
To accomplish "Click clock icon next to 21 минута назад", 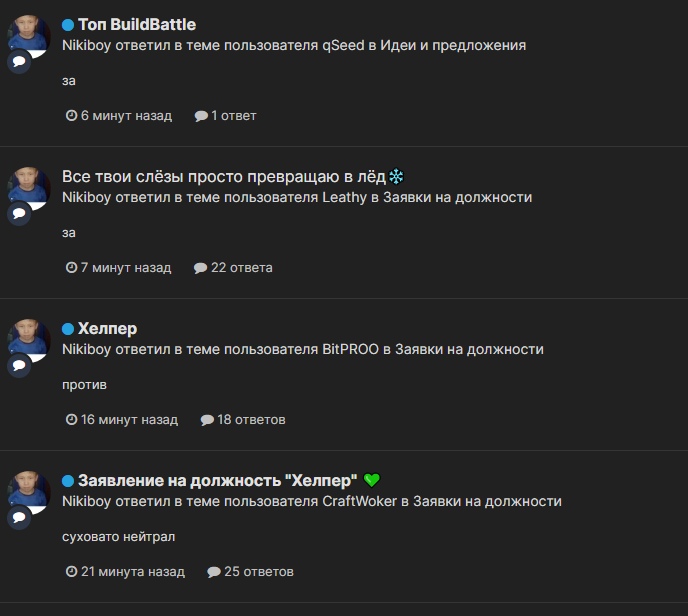I will click(x=71, y=571).
